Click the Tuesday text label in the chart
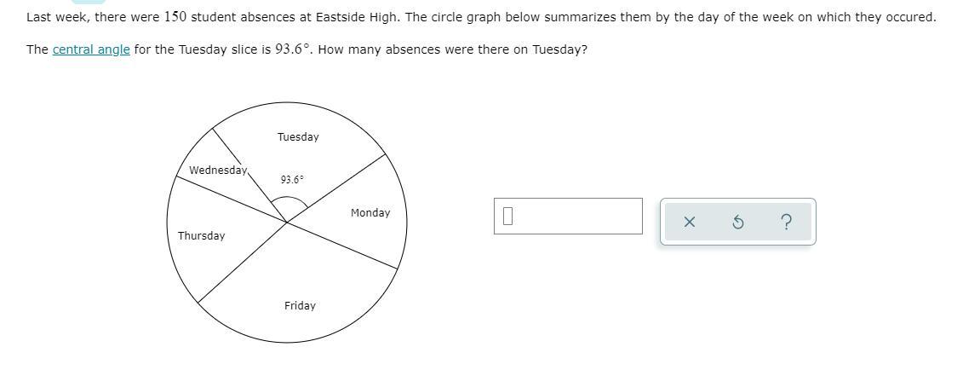This screenshot has height=370, width=980. [298, 137]
